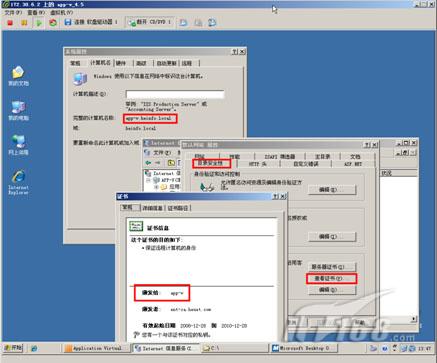Expand the APP-V server tree node
The height and width of the screenshot is (363, 437).
point(148,180)
